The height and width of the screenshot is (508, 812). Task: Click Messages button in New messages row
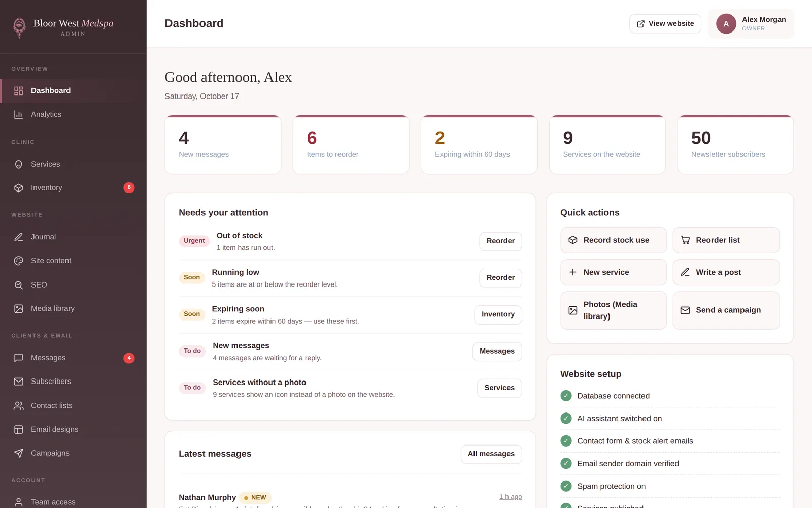coord(497,351)
